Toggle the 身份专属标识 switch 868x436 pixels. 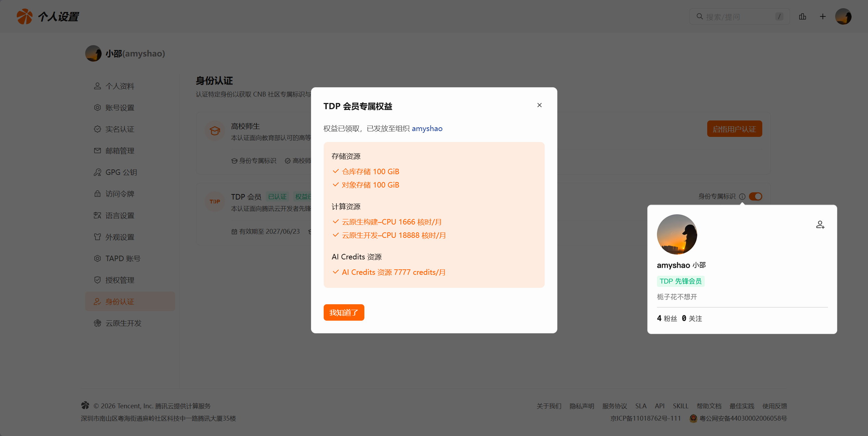click(755, 196)
